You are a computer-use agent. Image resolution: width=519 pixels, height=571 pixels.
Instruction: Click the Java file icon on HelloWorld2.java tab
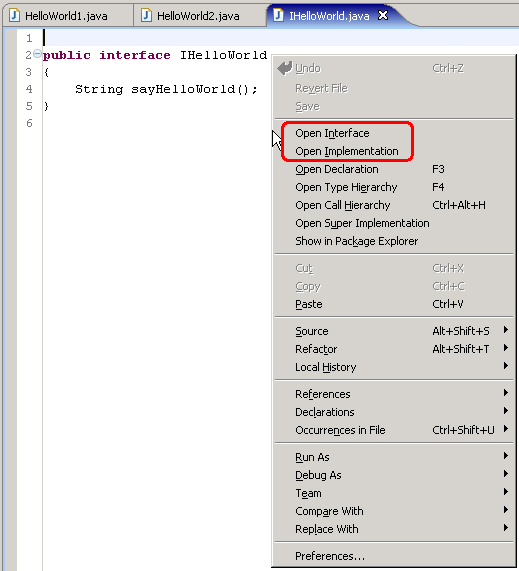[x=146, y=16]
